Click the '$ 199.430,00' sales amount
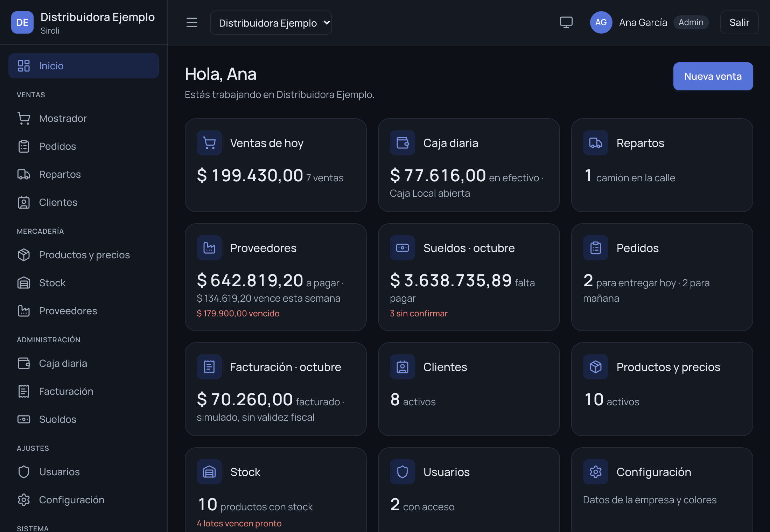This screenshot has width=770, height=532. [250, 175]
